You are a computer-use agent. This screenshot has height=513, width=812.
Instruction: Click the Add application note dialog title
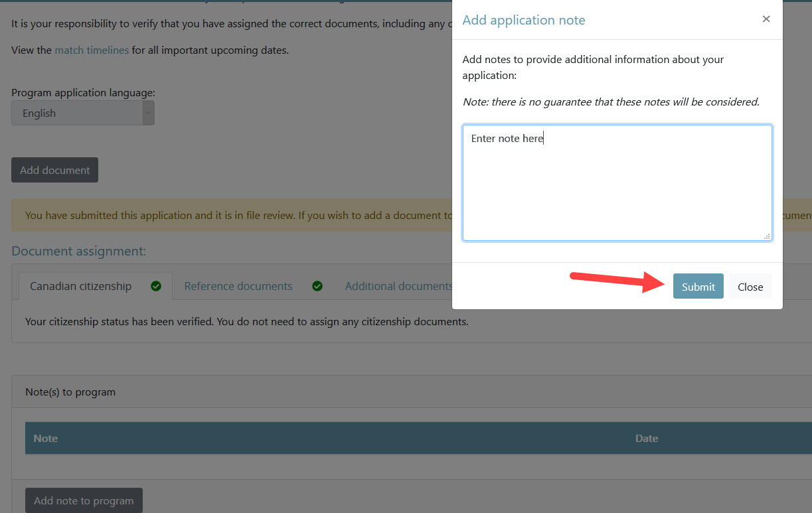[524, 20]
